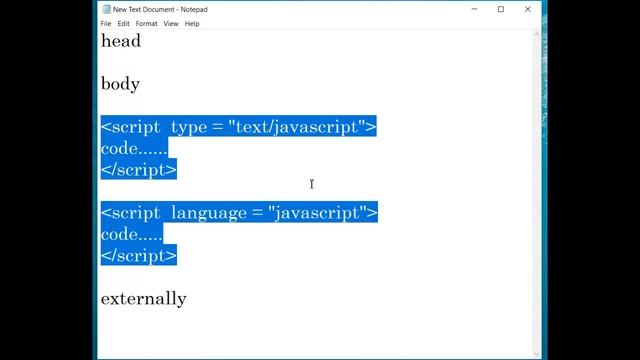Open the View menu
Viewport: 640px width, 360px height.
point(171,24)
